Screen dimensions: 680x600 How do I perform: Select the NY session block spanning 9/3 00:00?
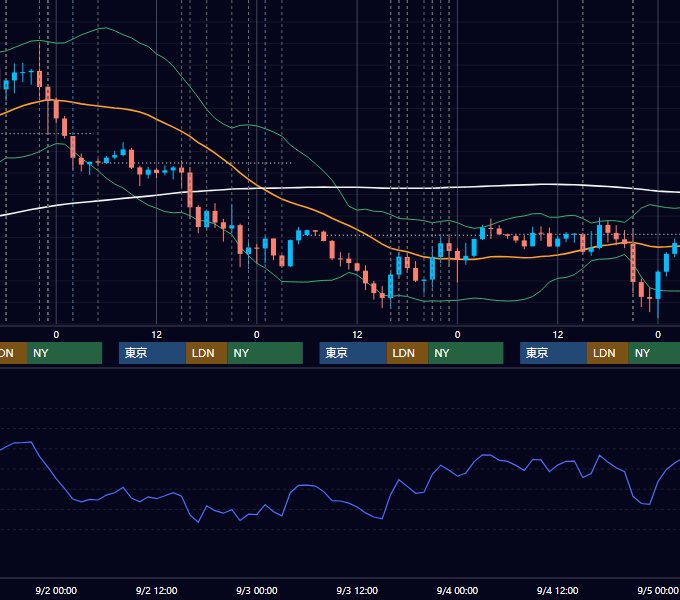[265, 353]
